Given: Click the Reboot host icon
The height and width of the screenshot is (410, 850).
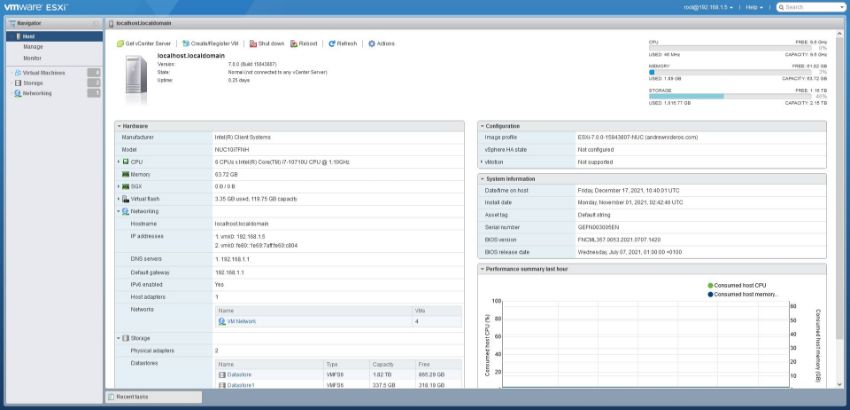Looking at the screenshot, I should coord(294,43).
